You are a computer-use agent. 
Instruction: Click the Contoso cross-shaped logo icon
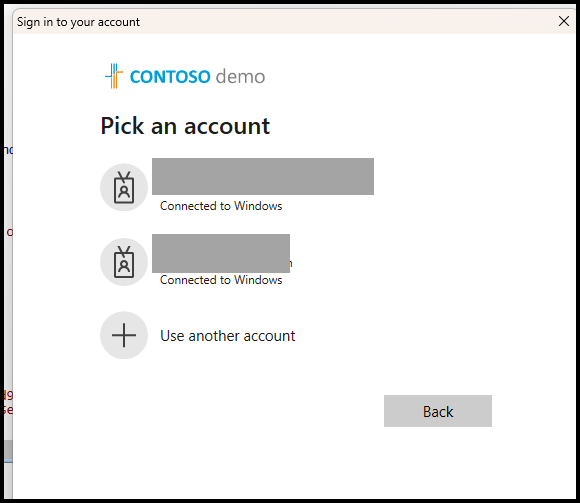114,76
